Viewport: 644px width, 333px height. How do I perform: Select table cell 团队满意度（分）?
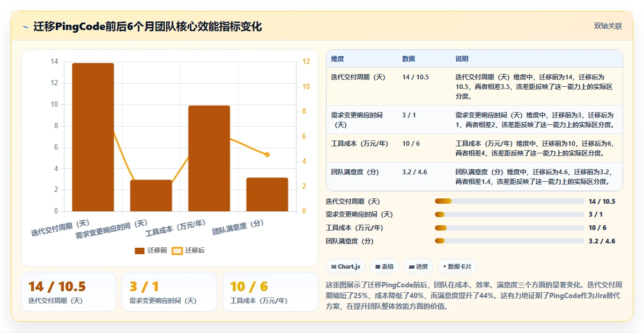(x=355, y=172)
